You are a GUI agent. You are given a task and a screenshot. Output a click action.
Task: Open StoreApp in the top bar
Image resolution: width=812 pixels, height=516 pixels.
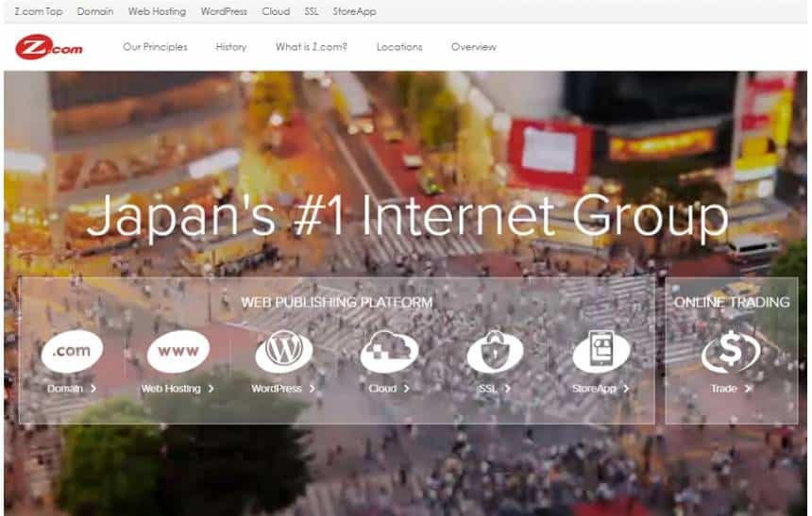tap(354, 11)
